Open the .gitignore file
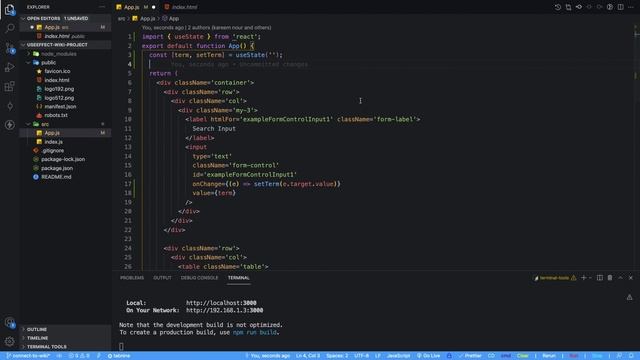The width and height of the screenshot is (640, 360). [53, 151]
